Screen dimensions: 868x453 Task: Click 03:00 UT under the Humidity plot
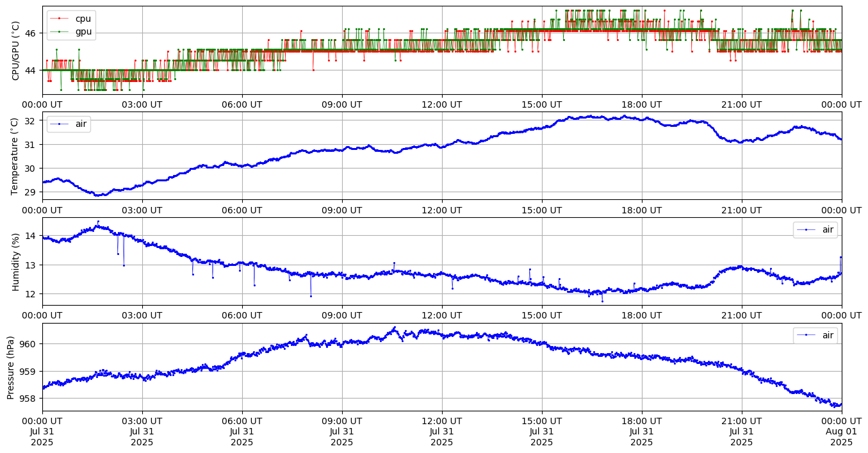coord(142,316)
